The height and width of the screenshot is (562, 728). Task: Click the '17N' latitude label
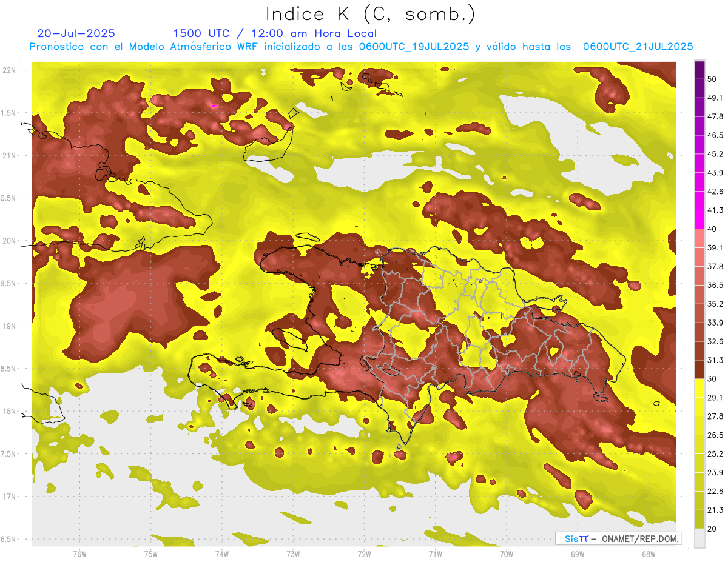click(x=10, y=497)
